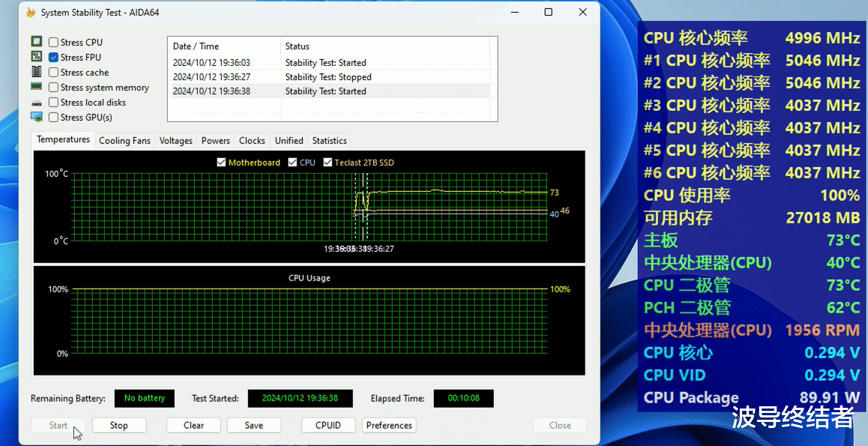Click the Save button

pyautogui.click(x=254, y=425)
